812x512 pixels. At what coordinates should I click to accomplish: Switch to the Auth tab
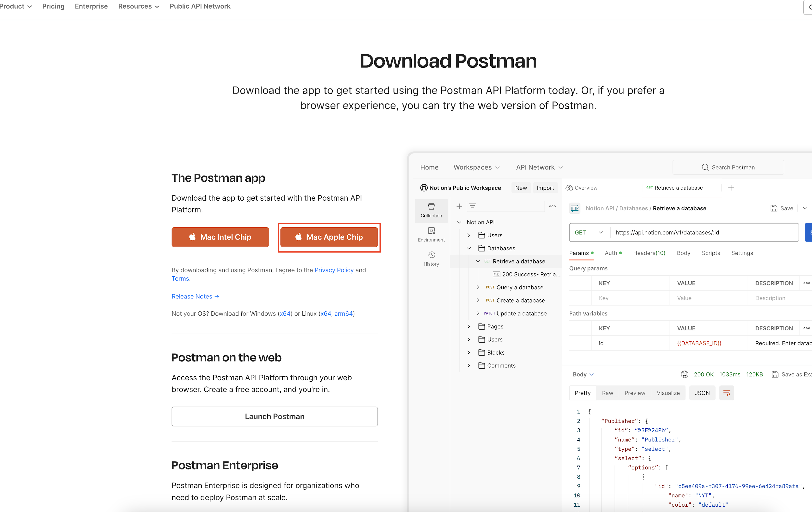pos(613,253)
